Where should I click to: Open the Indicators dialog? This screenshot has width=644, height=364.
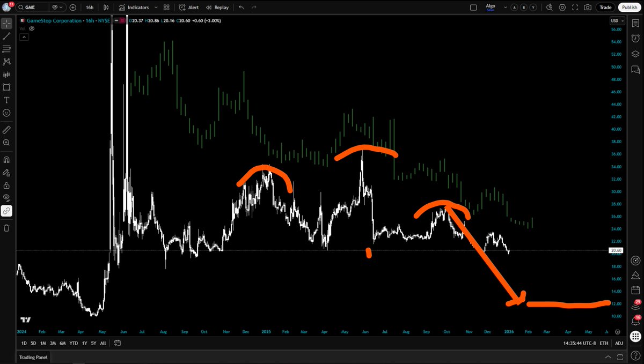click(x=134, y=8)
